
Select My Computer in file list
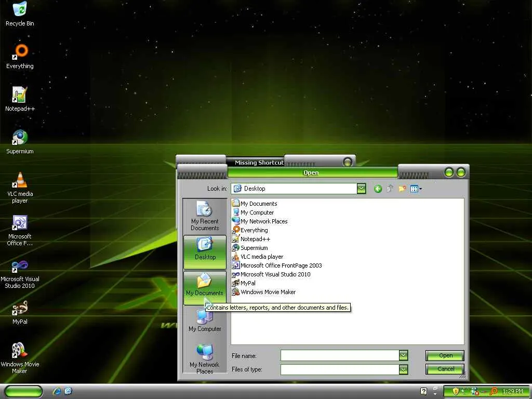tap(253, 212)
